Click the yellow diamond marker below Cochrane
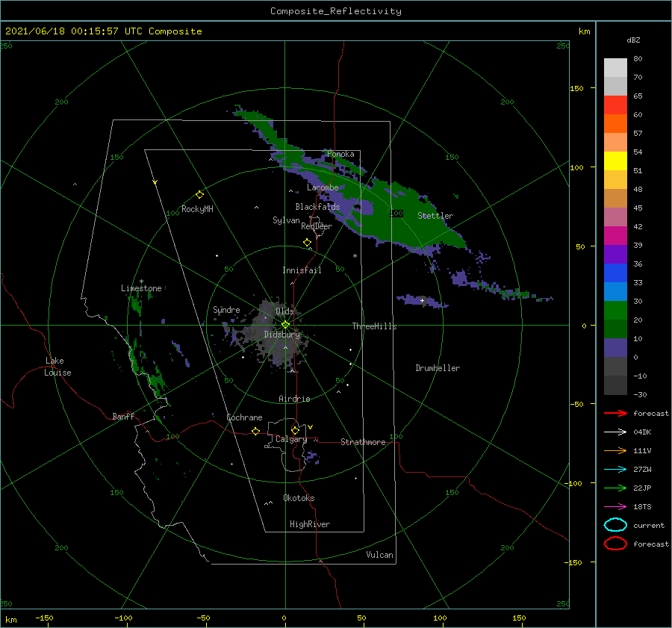This screenshot has height=628, width=672. click(x=255, y=431)
